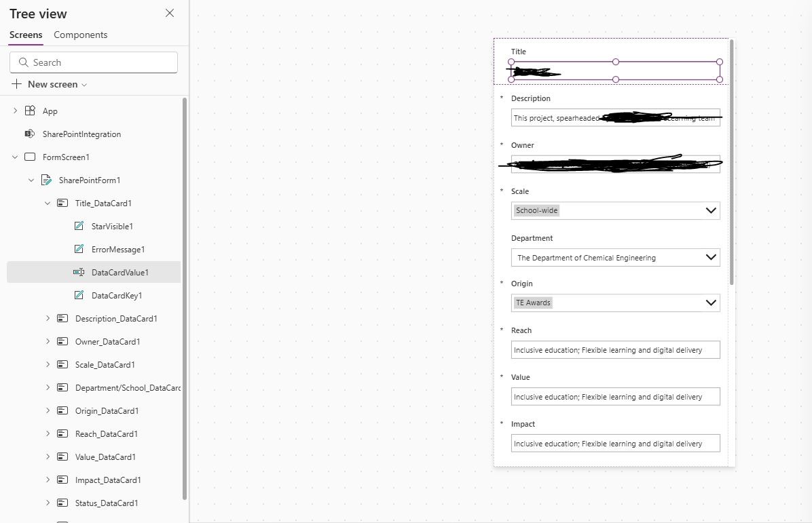
Task: Click the DataCardKey1 label icon
Action: [79, 295]
